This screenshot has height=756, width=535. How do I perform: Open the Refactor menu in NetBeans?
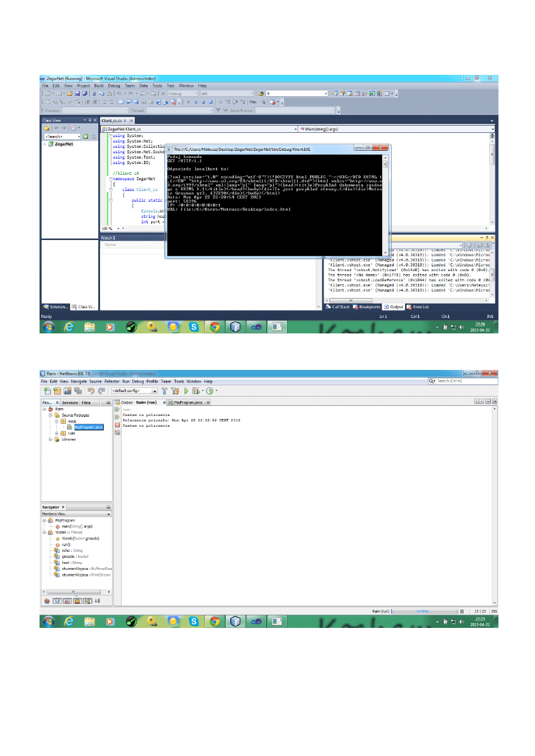tap(111, 381)
